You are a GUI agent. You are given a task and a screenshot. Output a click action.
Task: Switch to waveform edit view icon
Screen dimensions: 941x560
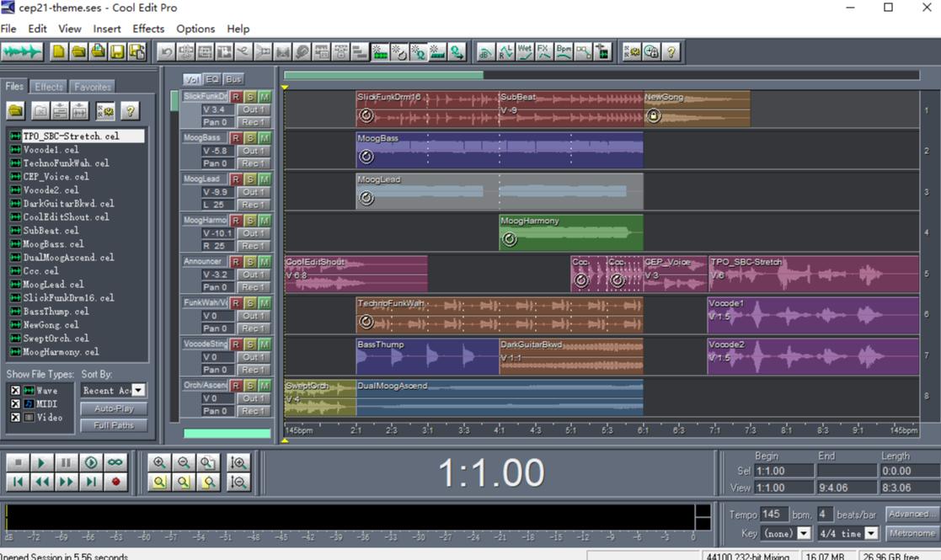tap(22, 52)
